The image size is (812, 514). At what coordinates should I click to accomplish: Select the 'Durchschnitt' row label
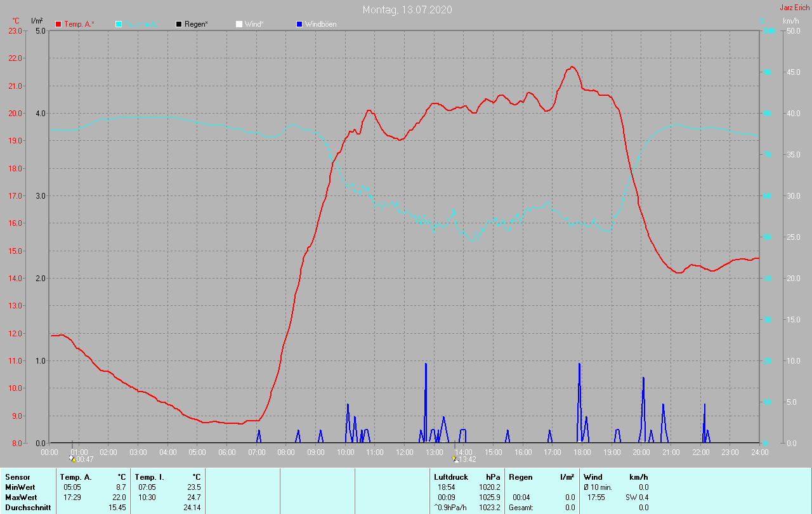(x=27, y=508)
